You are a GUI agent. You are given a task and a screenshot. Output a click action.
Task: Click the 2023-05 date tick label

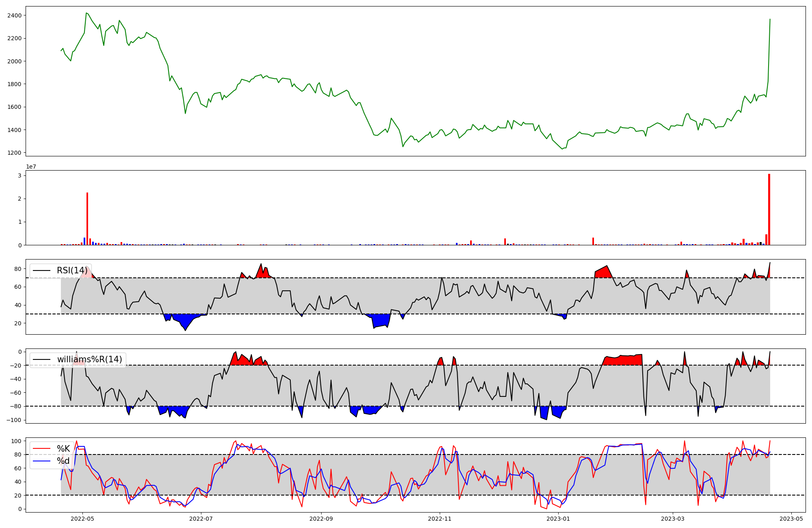tap(791, 519)
